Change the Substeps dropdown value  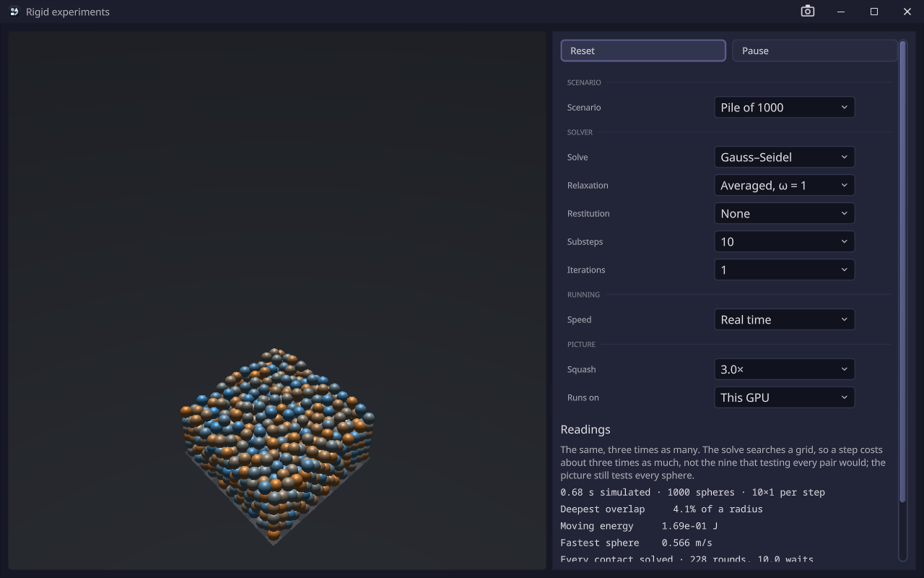pos(784,242)
